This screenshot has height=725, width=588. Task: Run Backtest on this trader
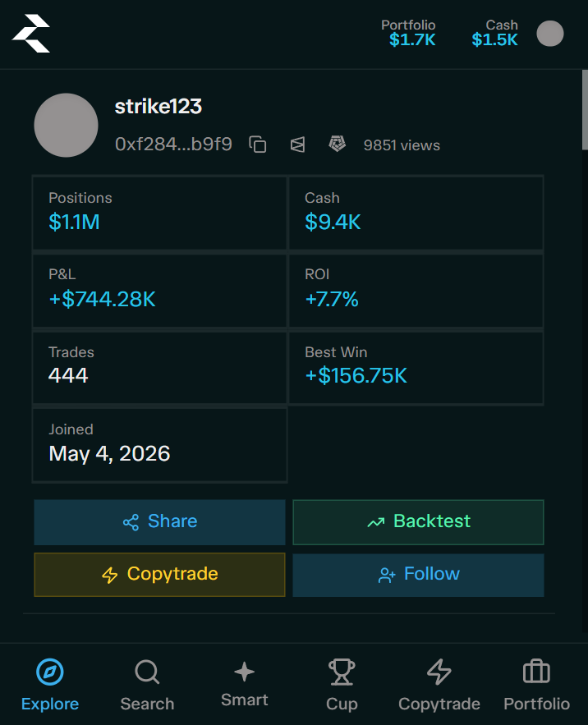418,521
